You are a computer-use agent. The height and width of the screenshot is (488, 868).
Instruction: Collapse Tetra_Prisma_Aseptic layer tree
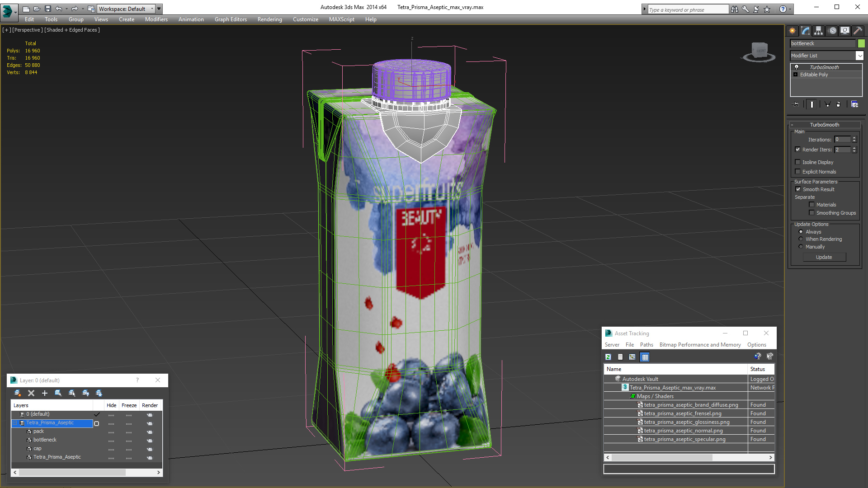point(14,423)
